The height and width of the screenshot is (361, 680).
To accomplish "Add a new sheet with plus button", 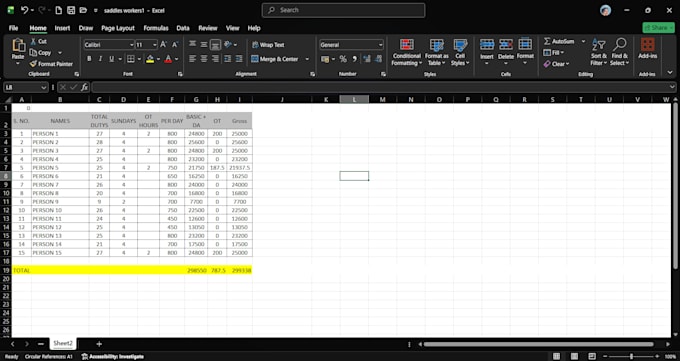I will point(99,344).
